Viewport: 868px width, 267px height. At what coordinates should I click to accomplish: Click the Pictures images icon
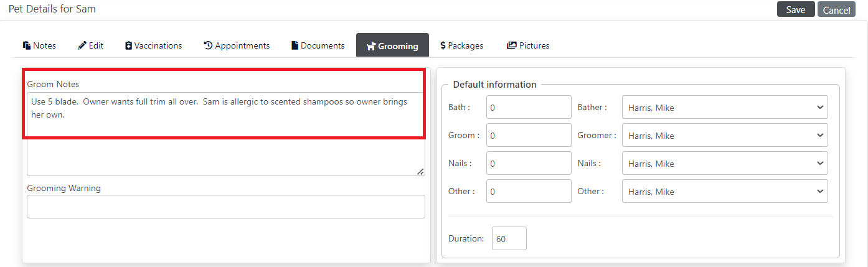click(512, 45)
